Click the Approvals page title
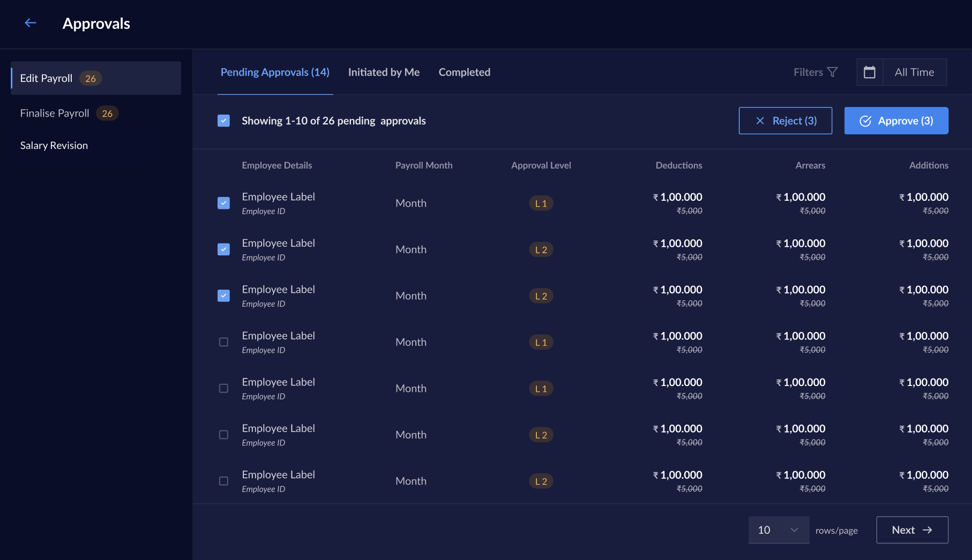Viewport: 972px width, 560px height. tap(96, 24)
